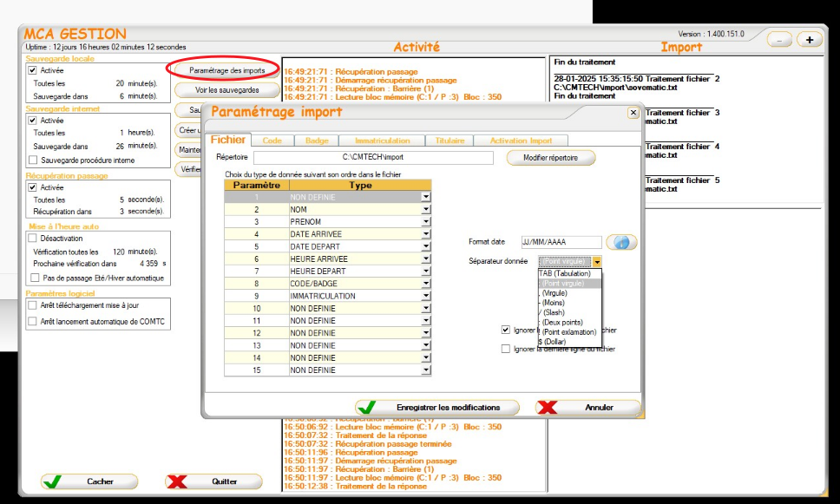The height and width of the screenshot is (504, 840).
Task: Close the Paramétrage import dialog with X
Action: tap(633, 113)
